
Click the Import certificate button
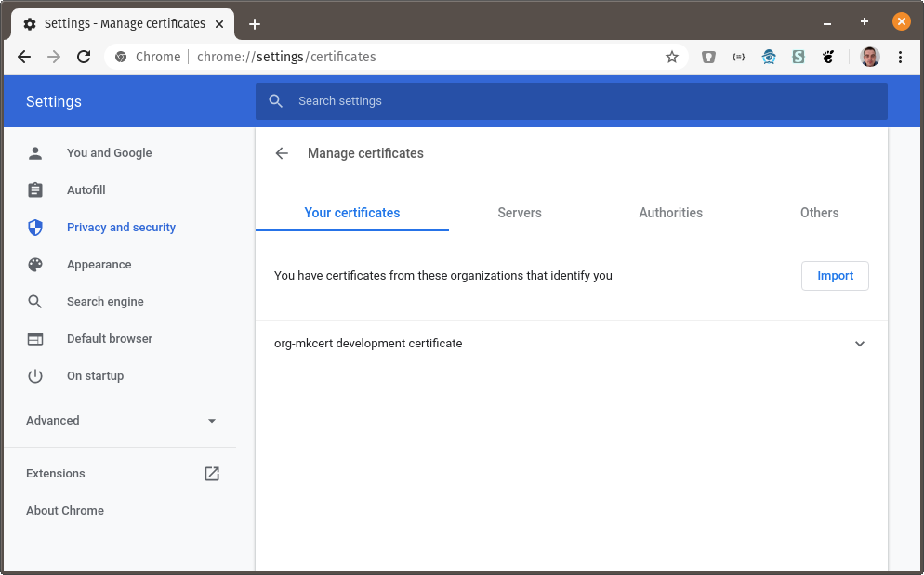click(834, 275)
